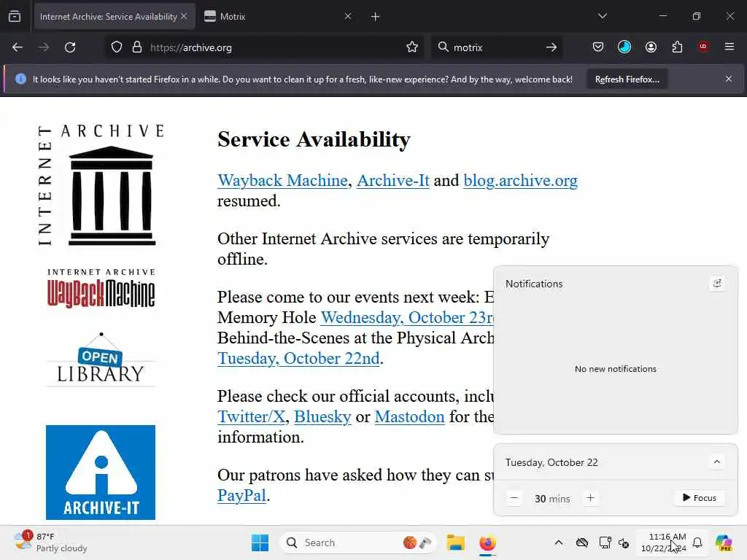747x560 pixels.
Task: Show site info via the padlock icon
Action: pos(137,47)
